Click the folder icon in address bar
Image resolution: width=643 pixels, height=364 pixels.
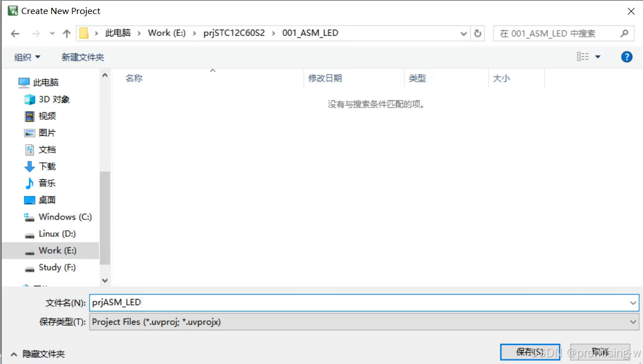[83, 33]
